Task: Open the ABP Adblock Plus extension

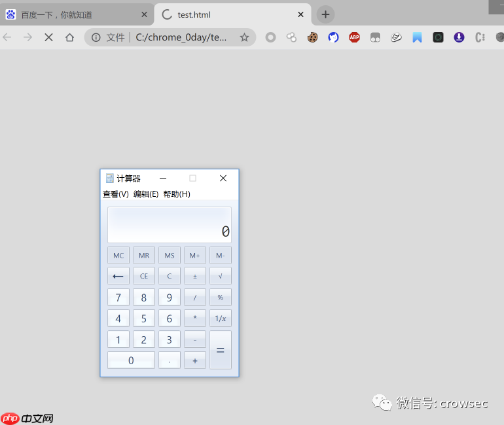Action: [x=354, y=37]
